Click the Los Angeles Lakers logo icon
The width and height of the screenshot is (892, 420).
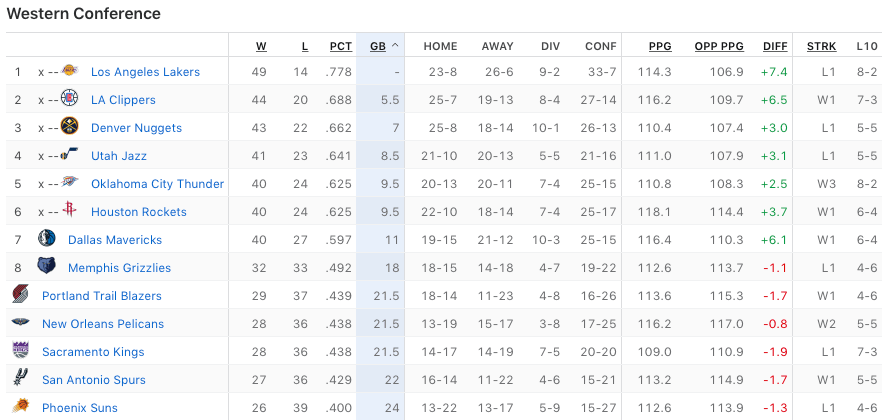[69, 71]
